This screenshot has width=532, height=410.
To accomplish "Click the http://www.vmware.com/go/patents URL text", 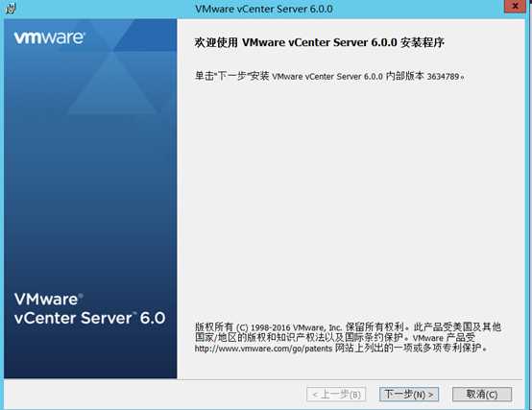I will 263,349.
